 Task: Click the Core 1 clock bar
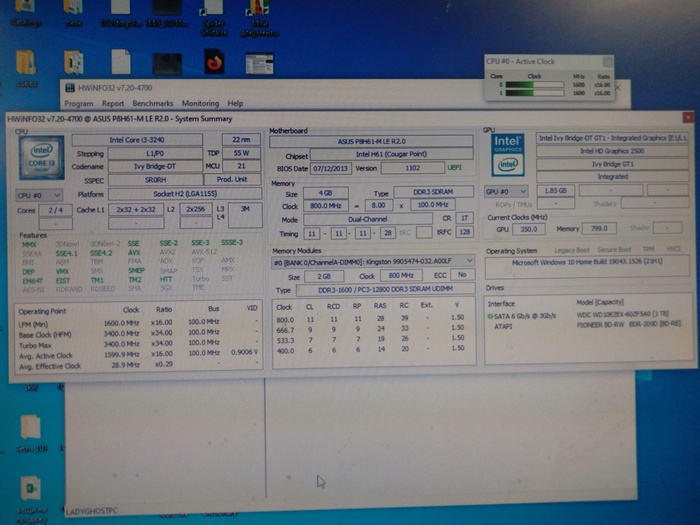[x=534, y=93]
